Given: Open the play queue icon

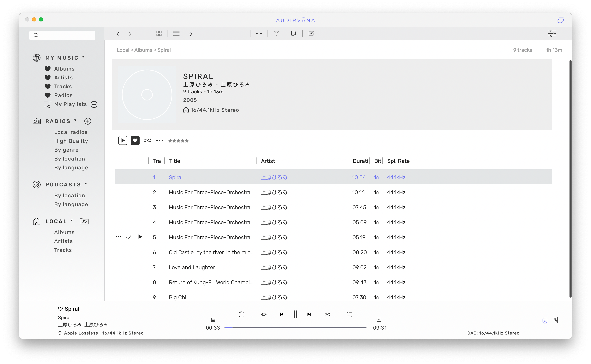Looking at the screenshot, I should click(x=349, y=314).
